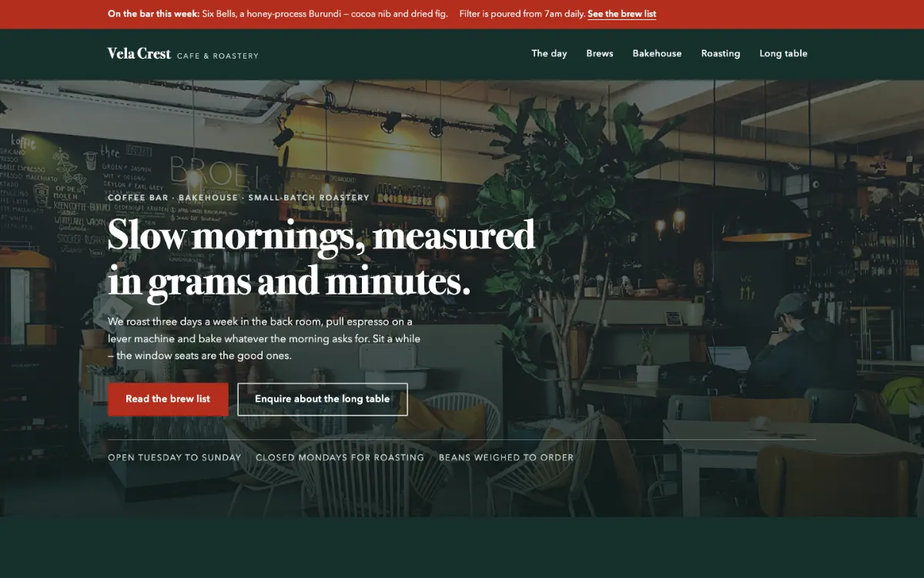
Task: Click 'On the bar this week:' announcement text
Action: click(x=154, y=14)
